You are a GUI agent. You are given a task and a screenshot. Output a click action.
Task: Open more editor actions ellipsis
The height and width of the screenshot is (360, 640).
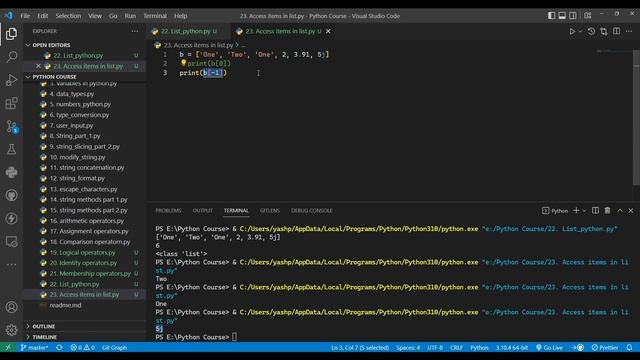pos(629,31)
